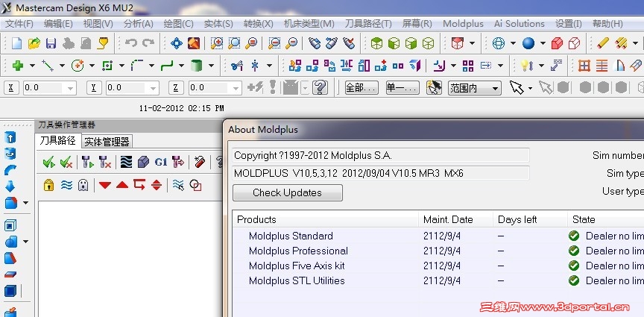Switch to the 刀具路径 tab
644x317 pixels.
57,141
